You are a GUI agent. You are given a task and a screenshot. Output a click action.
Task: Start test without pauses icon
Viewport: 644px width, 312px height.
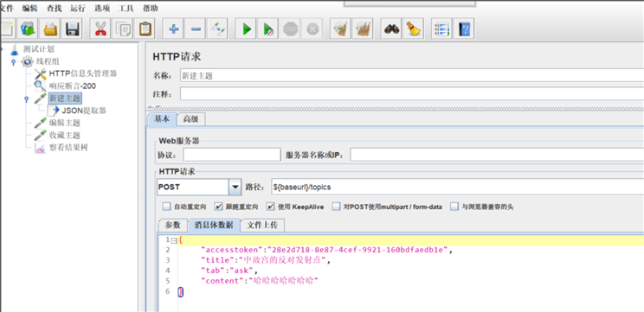tap(268, 29)
